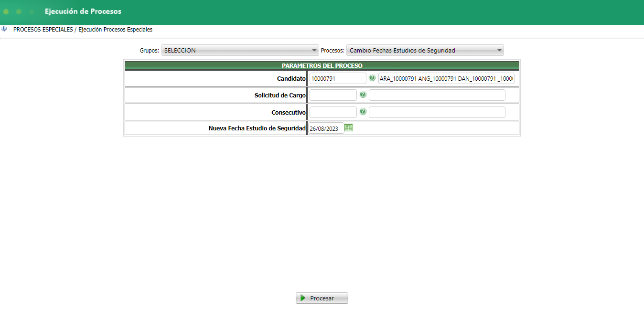Click the help icon beside Consecutivo field

click(x=363, y=112)
